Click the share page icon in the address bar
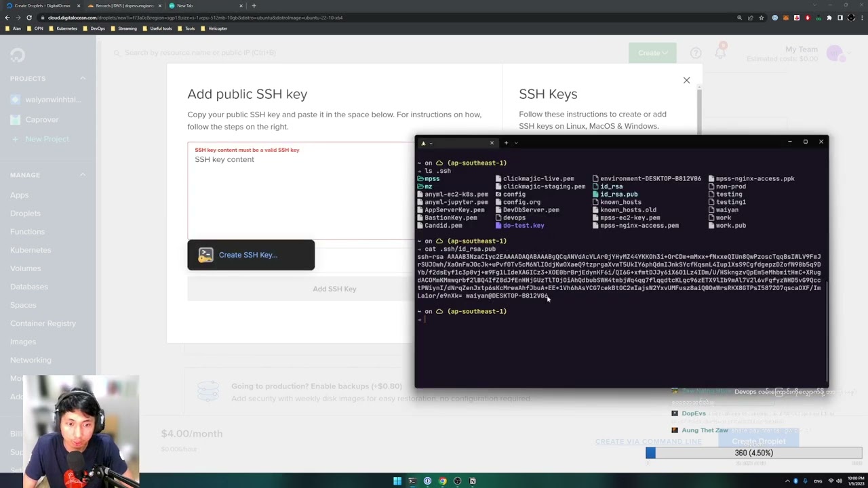Viewport: 868px width, 488px height. pyautogui.click(x=751, y=18)
